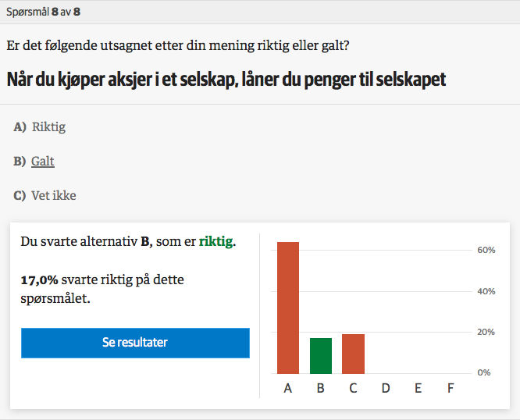Screen dimensions: 520x420
Task: Click the green word riktig in feedback
Action: [x=215, y=242]
